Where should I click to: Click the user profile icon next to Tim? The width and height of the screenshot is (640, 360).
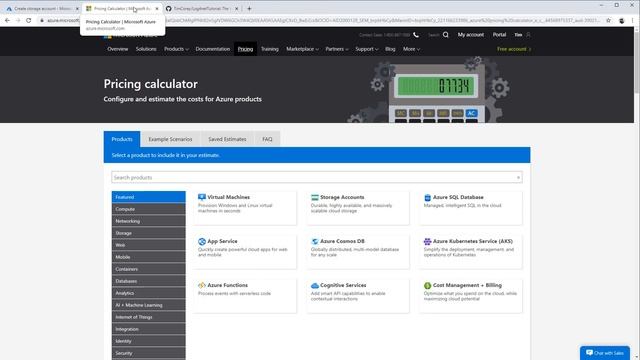528,35
